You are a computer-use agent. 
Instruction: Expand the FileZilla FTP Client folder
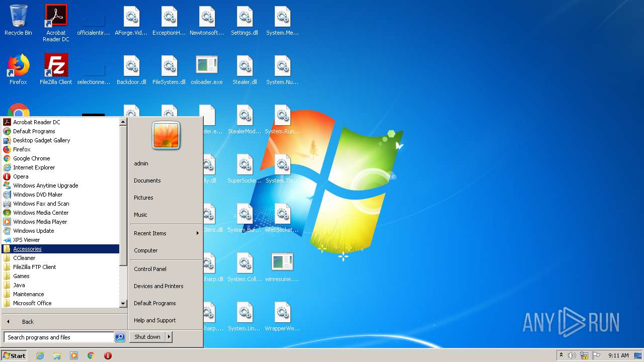60,267
